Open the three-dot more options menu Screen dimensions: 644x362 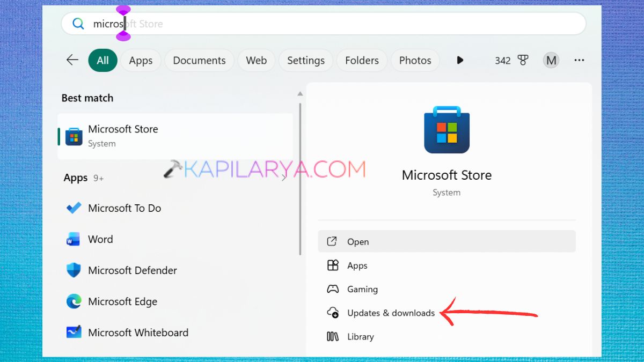coord(579,60)
